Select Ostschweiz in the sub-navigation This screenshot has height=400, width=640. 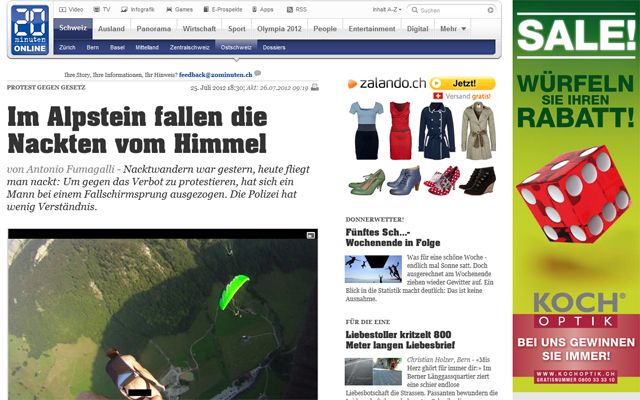[x=236, y=47]
